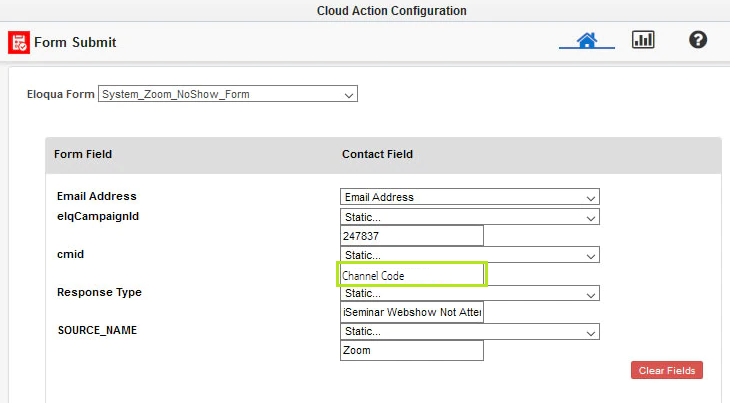Image resolution: width=730 pixels, height=403 pixels.
Task: Click the red Form Submit app icon
Action: pos(18,42)
